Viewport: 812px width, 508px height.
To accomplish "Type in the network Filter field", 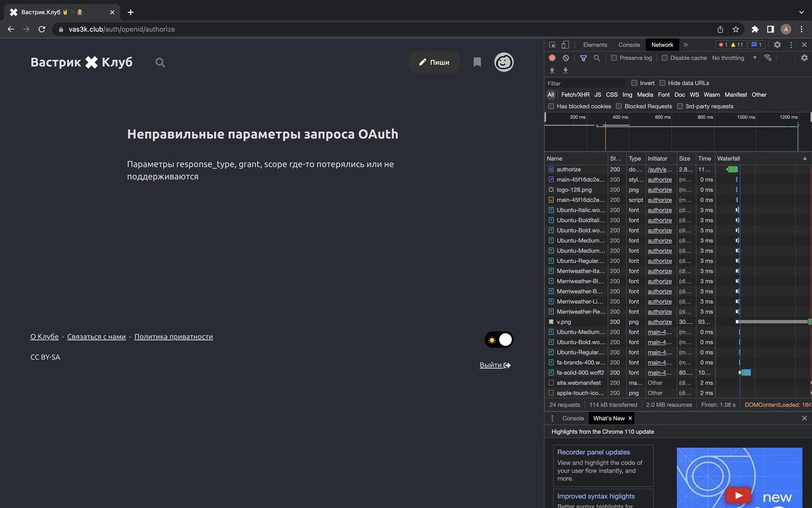I will (585, 83).
